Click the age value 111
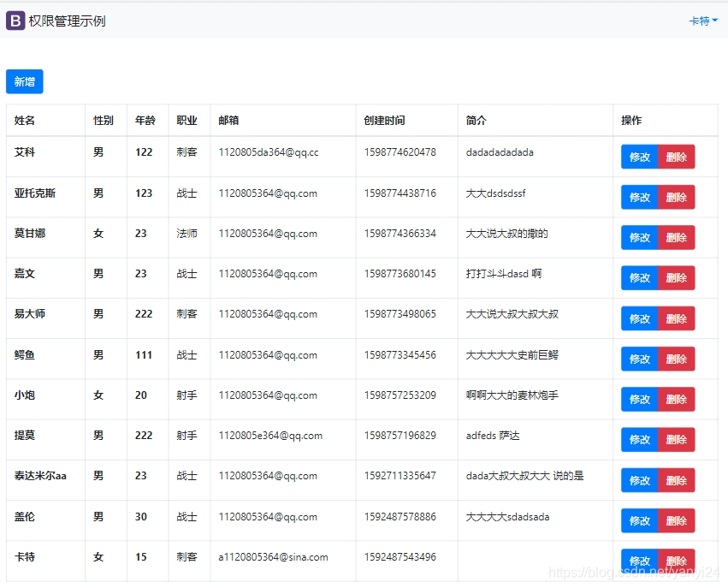The width and height of the screenshot is (728, 588). 144,355
